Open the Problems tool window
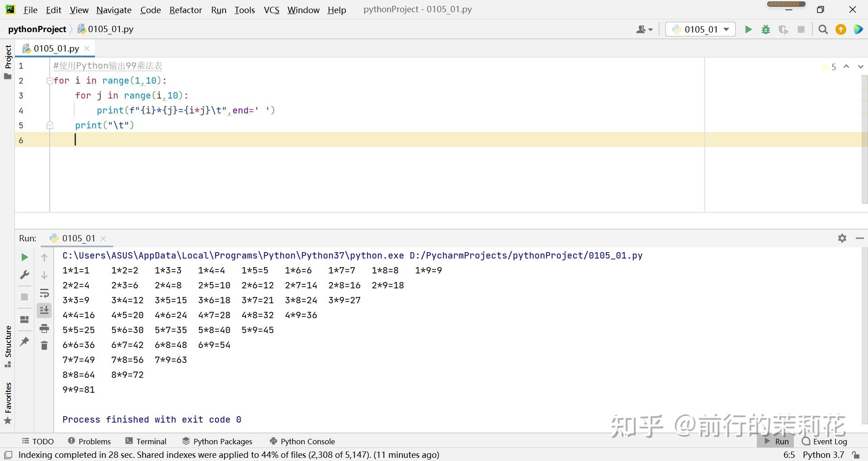Image resolution: width=868 pixels, height=461 pixels. coord(89,442)
